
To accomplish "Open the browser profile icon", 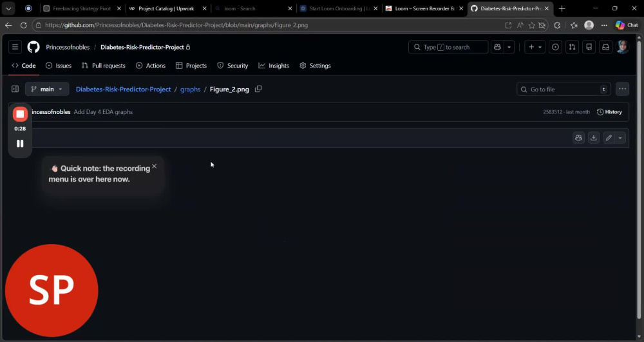I will (589, 25).
